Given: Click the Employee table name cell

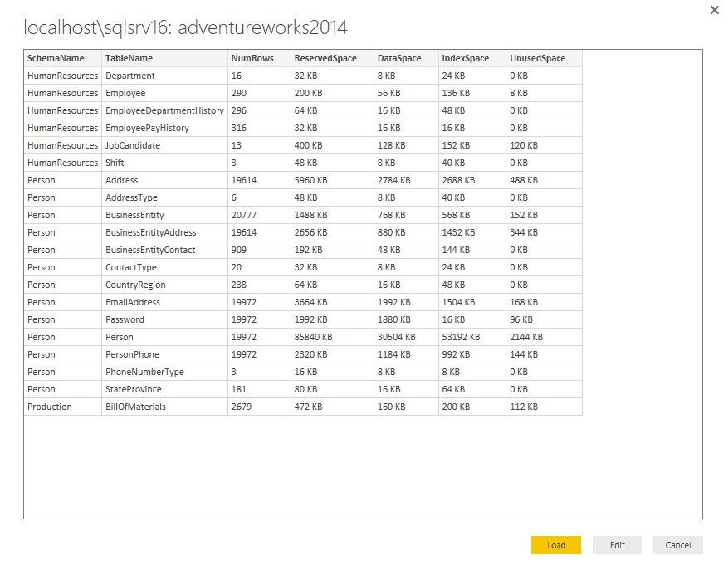Looking at the screenshot, I should coord(165,93).
